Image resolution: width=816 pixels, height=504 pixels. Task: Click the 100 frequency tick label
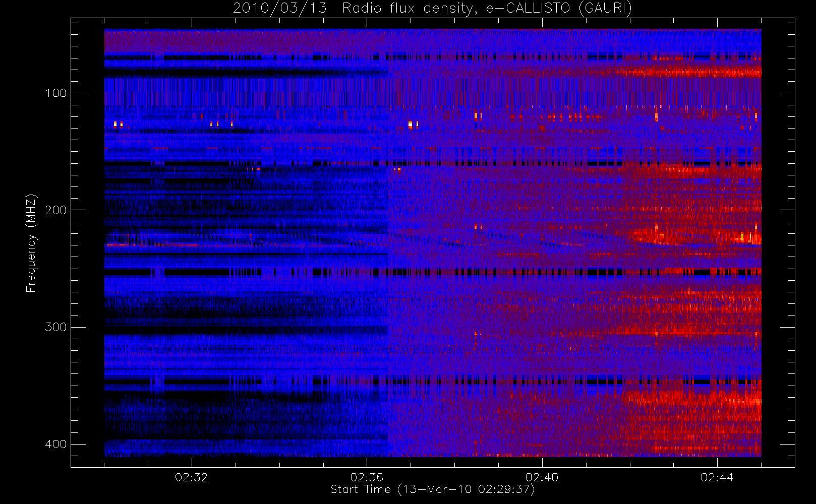(x=55, y=93)
